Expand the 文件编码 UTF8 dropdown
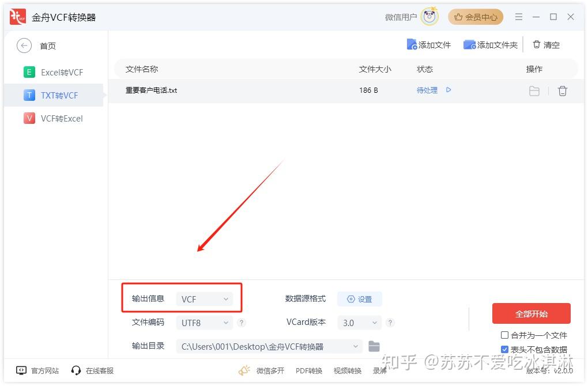588x386 pixels. (205, 323)
